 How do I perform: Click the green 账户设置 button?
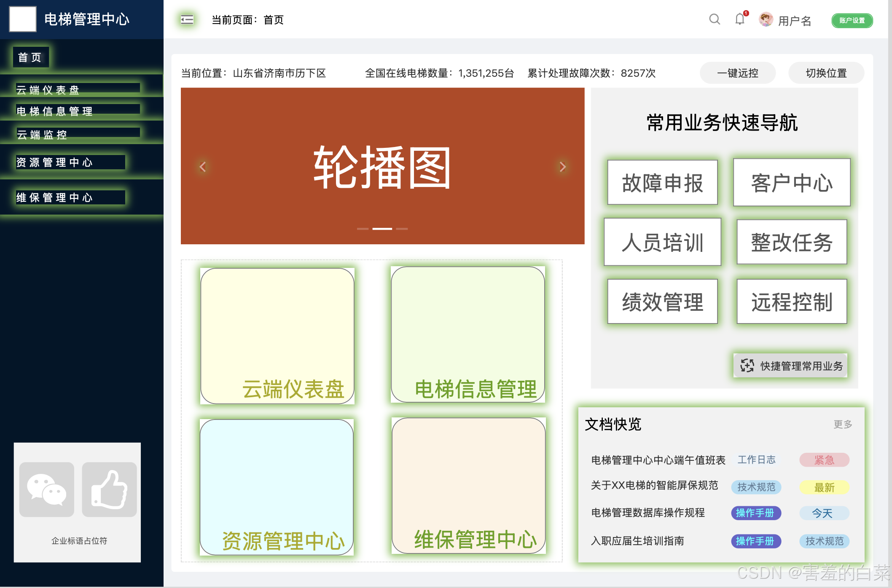click(x=852, y=20)
